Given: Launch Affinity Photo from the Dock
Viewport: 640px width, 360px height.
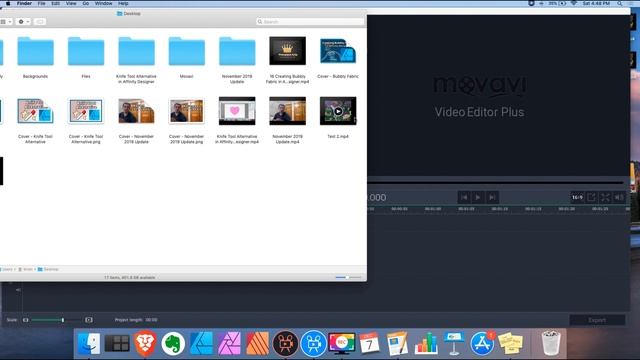Looking at the screenshot, I should [229, 343].
